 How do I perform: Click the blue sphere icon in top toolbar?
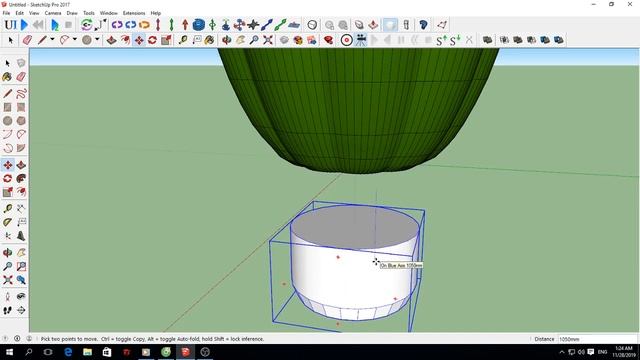[x=199, y=25]
